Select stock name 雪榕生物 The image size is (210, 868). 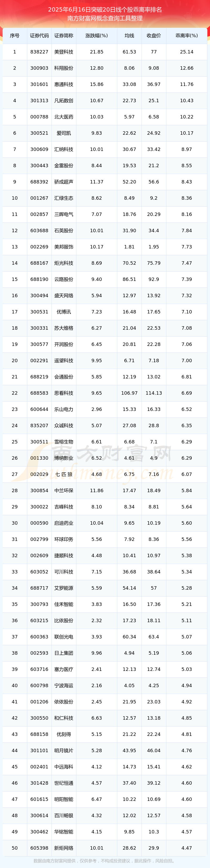click(x=64, y=442)
